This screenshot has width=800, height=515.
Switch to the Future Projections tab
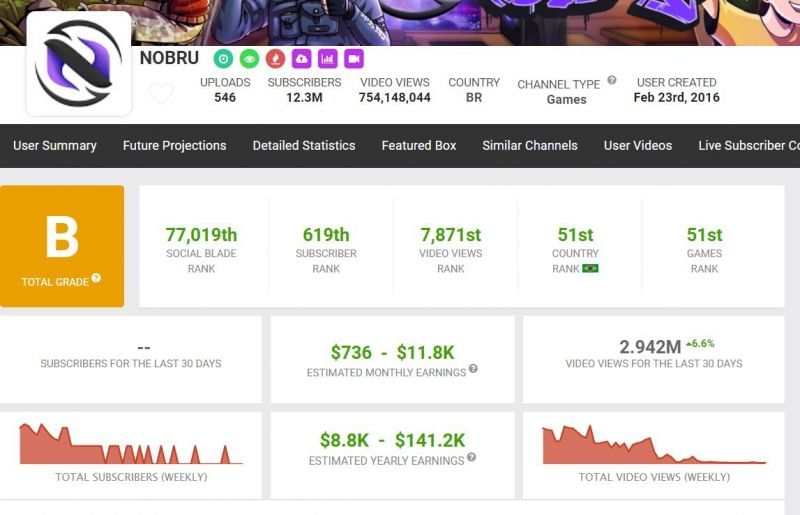(x=174, y=146)
